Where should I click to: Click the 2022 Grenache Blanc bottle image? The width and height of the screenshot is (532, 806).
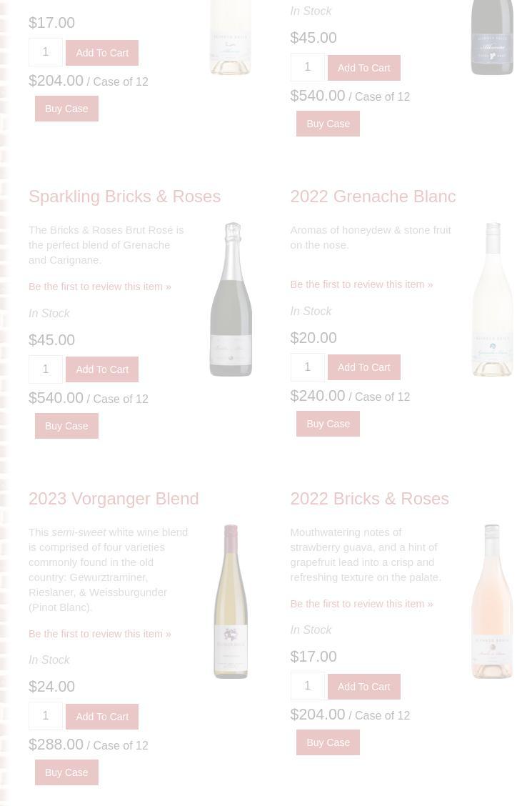point(492,299)
